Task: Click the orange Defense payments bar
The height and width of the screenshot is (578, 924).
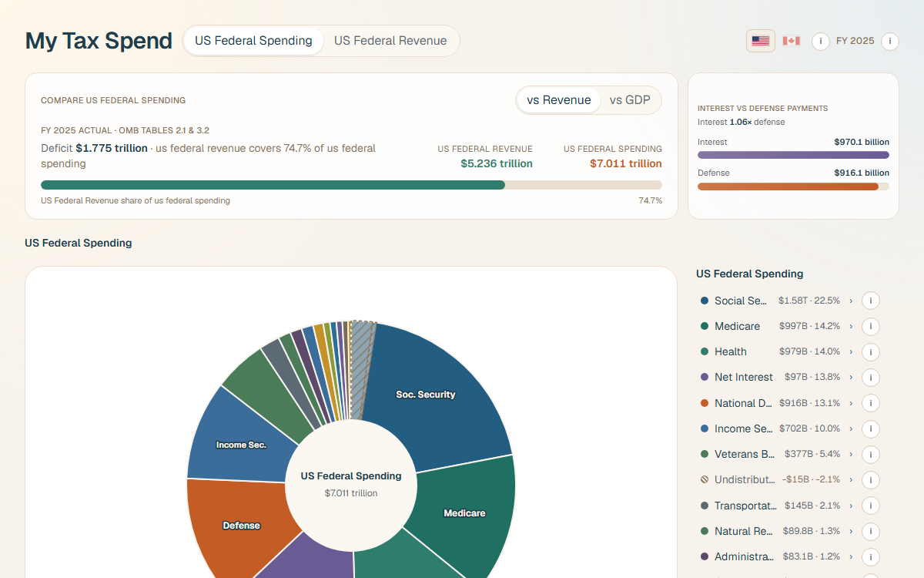Action: pos(788,186)
